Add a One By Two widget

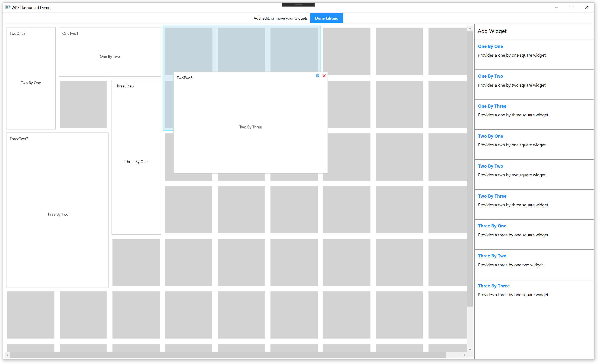pos(490,76)
